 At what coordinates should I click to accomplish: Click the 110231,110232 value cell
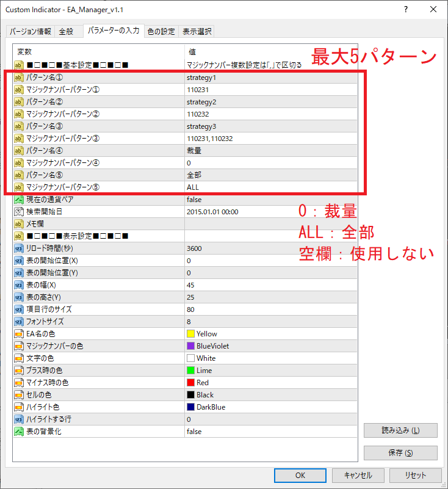[x=271, y=138]
